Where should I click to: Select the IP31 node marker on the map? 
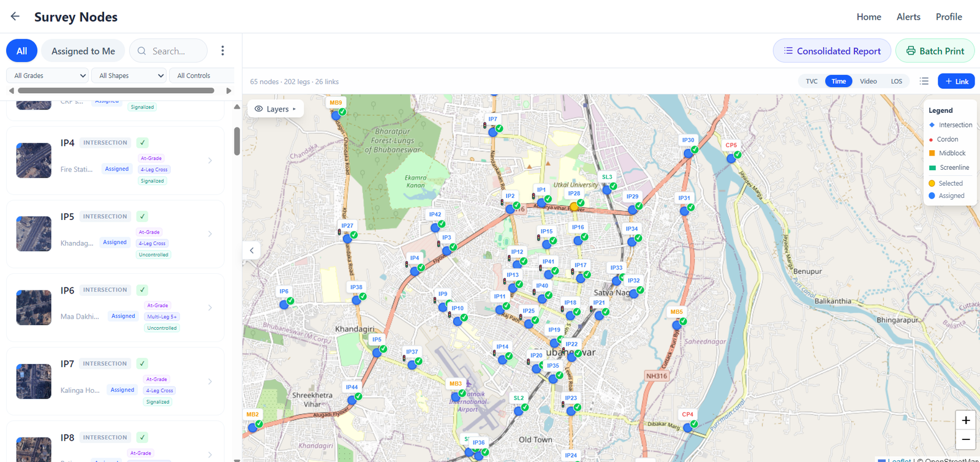[684, 211]
